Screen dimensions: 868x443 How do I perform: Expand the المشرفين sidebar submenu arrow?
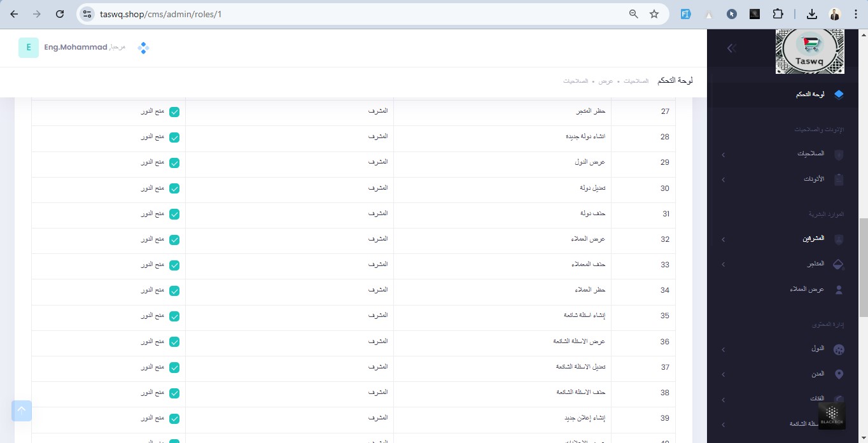tap(723, 239)
